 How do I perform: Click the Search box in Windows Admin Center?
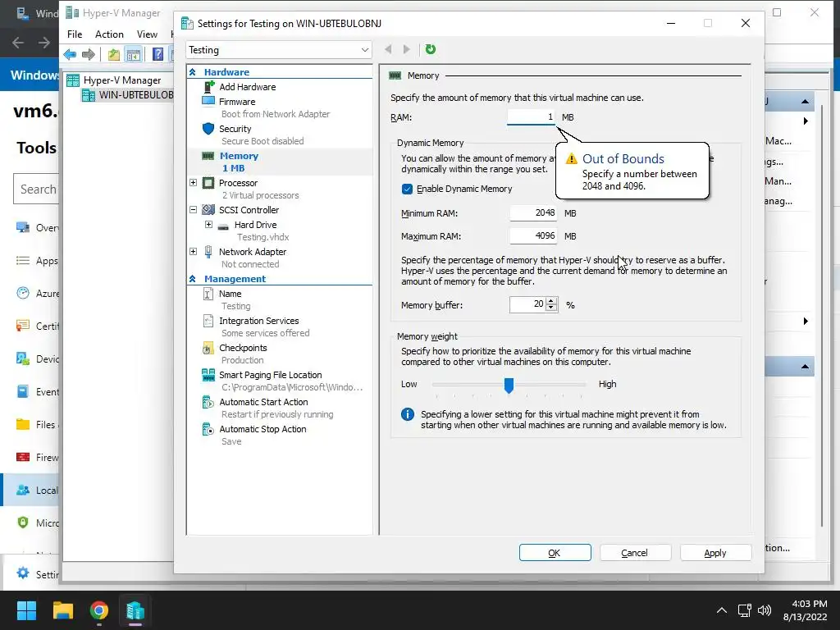(x=38, y=189)
